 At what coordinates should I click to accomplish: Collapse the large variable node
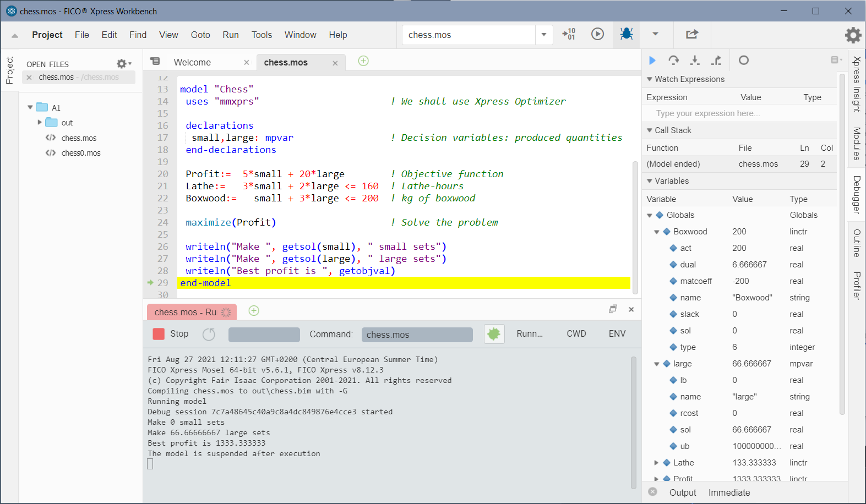[656, 364]
